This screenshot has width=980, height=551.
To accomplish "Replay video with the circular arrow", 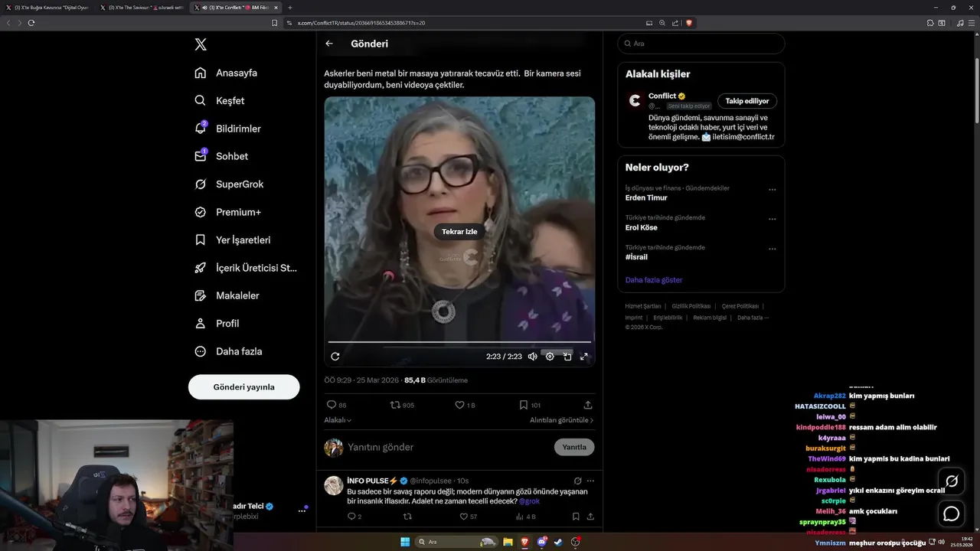I will (x=335, y=357).
